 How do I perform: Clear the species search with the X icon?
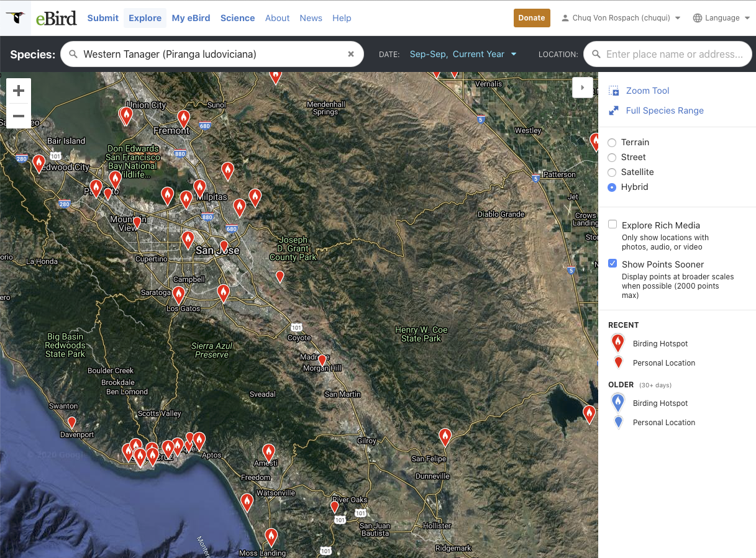coord(351,54)
